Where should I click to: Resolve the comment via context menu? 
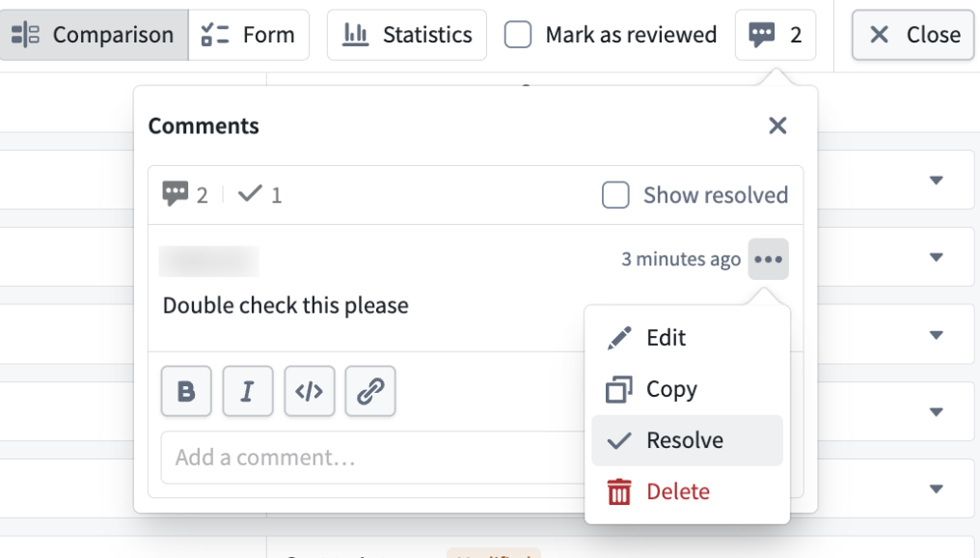686,439
